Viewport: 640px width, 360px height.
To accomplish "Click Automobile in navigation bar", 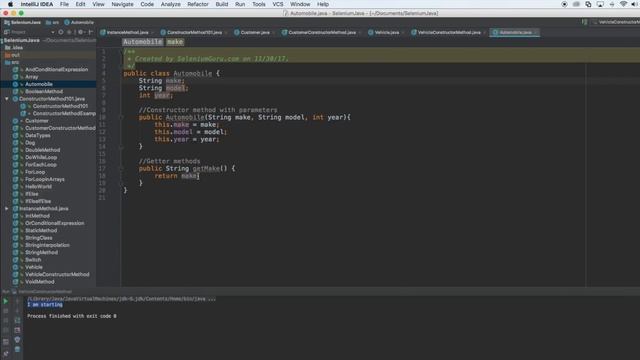I will 79,22.
